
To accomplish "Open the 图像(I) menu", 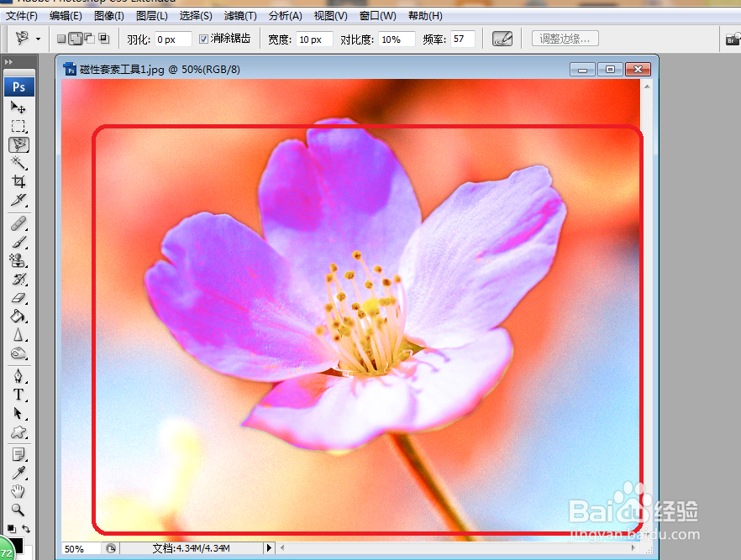I will point(109,16).
